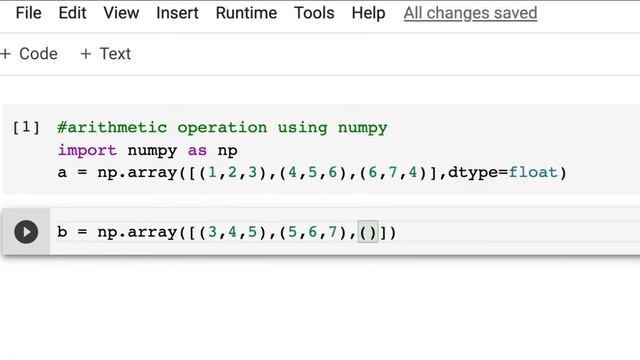
Task: Click the (3,4,5) tuple in b array
Action: [x=233, y=232]
